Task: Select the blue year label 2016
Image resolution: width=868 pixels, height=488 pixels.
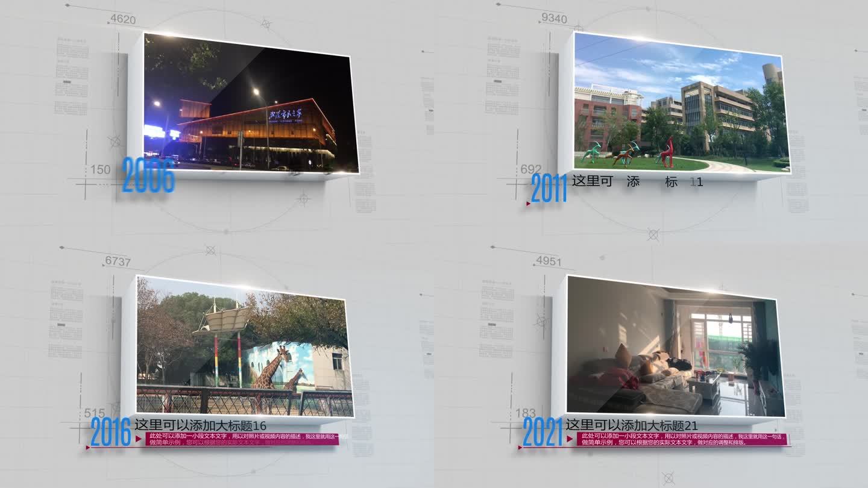Action: [111, 432]
